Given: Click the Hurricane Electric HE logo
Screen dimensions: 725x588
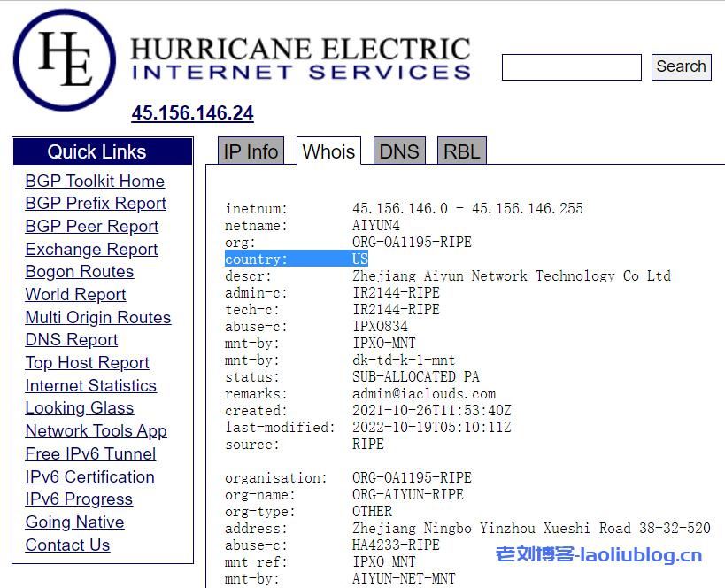Looking at the screenshot, I should [64, 60].
